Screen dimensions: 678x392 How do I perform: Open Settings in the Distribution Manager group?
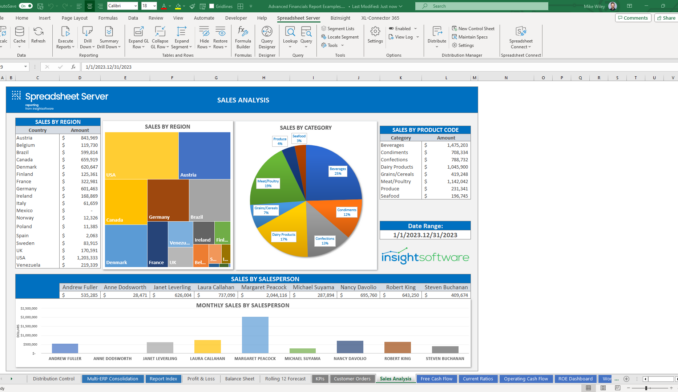(463, 45)
